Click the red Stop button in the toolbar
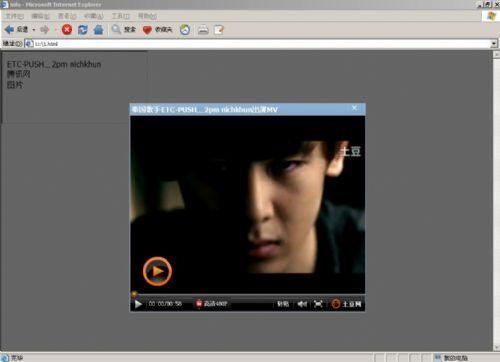 67,30
